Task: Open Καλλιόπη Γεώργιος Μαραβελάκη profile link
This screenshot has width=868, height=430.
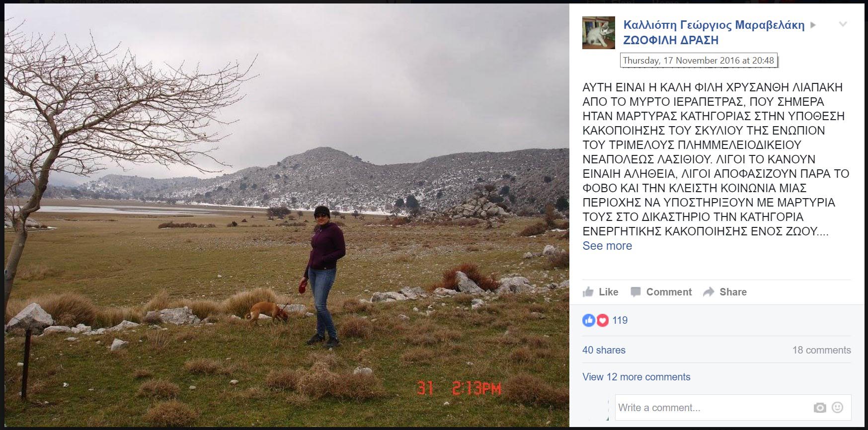Action: click(714, 25)
